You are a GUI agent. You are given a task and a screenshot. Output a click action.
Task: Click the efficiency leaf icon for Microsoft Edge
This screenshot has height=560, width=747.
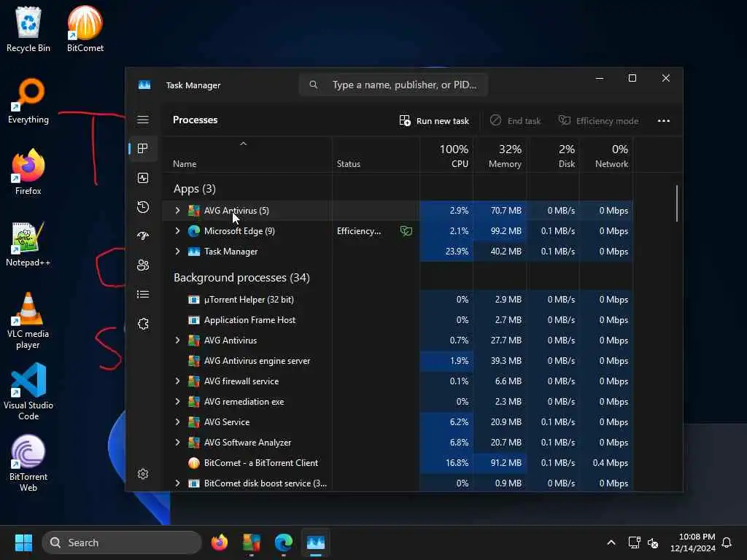(x=406, y=231)
